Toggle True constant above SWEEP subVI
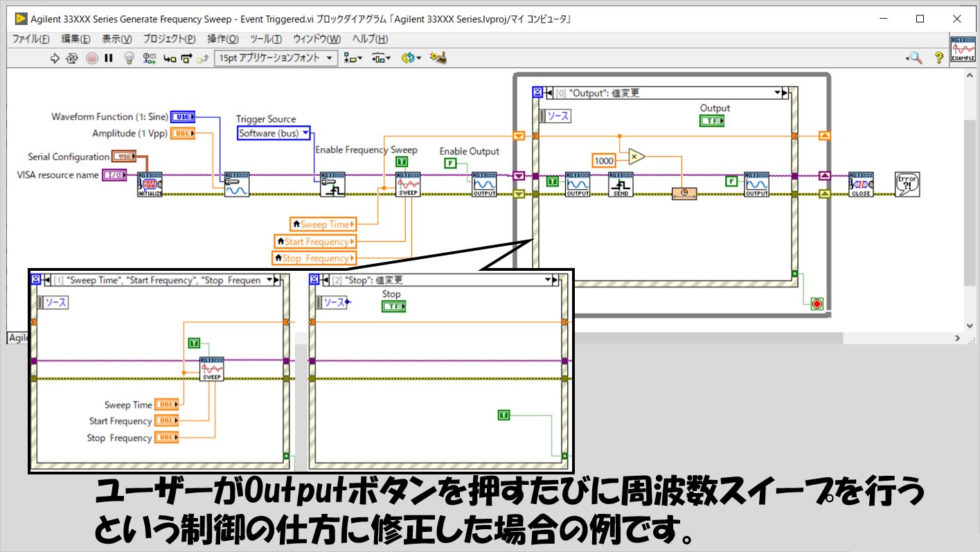This screenshot has height=552, width=980. (x=402, y=162)
